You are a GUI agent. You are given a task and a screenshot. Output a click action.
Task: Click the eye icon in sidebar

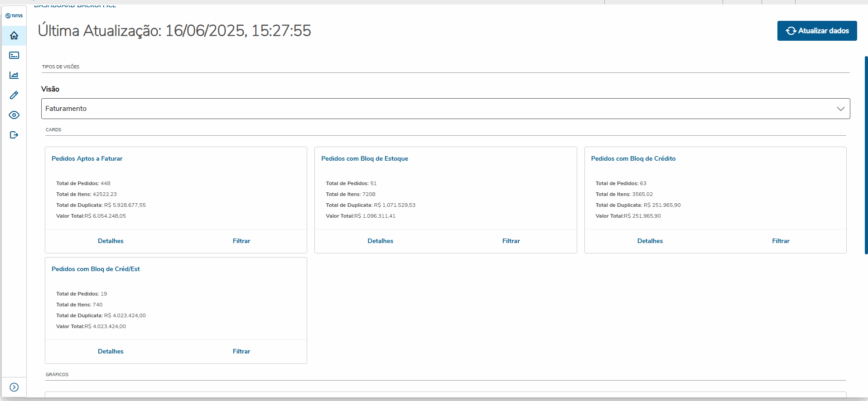pyautogui.click(x=14, y=115)
